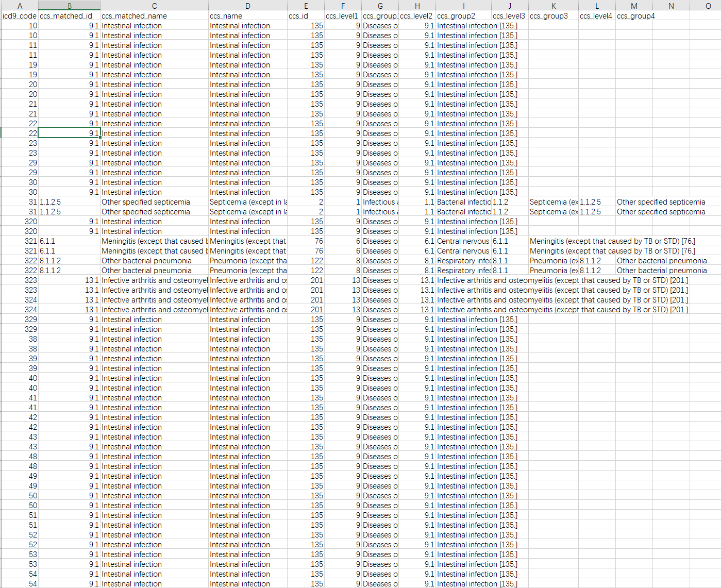Select a Pneumonia cell in the ccs_name column
This screenshot has height=588, width=721.
248,261
